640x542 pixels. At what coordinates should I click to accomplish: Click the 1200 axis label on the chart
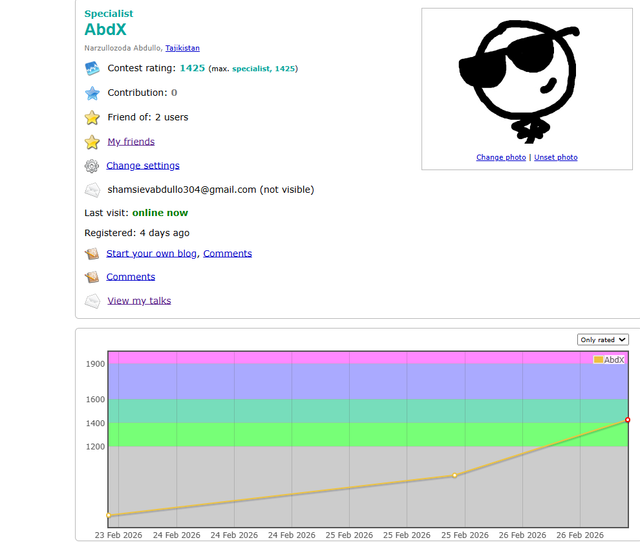pyautogui.click(x=96, y=447)
